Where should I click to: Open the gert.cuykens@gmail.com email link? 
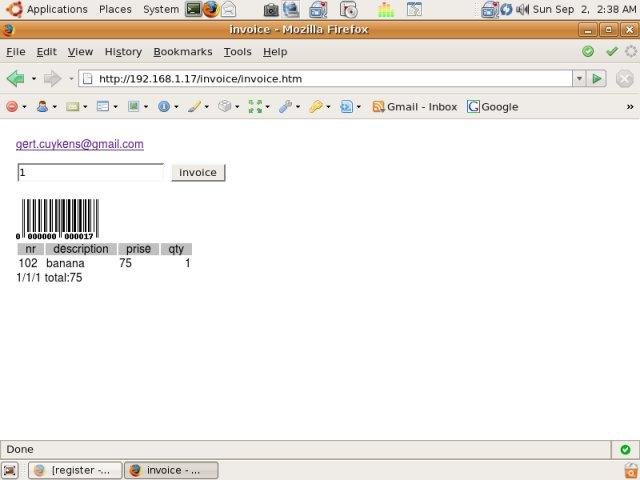click(x=80, y=144)
